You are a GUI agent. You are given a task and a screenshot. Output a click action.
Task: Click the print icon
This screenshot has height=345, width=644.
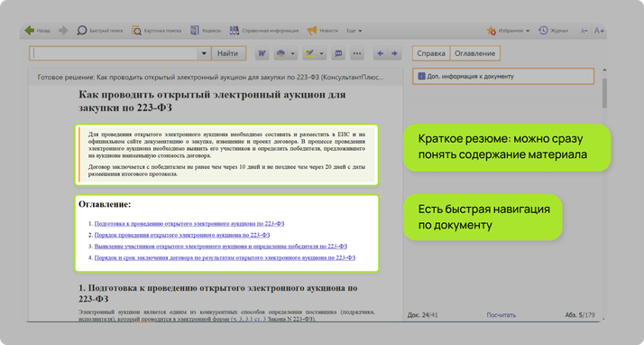[281, 53]
